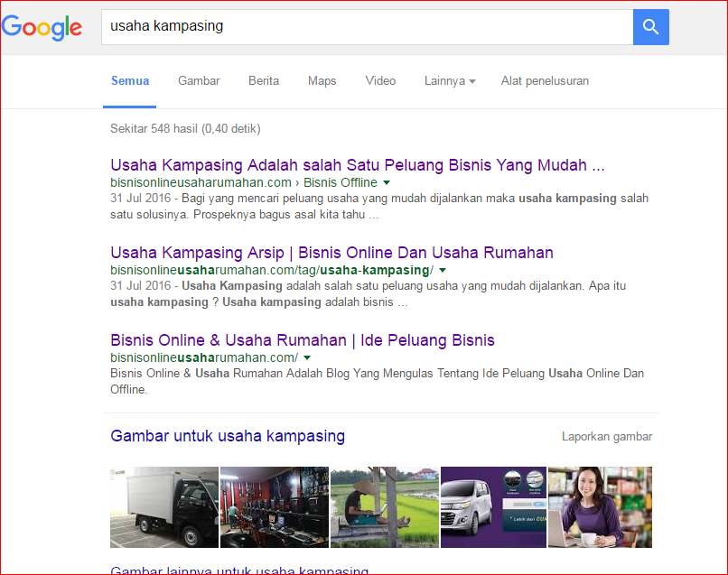Expand the Lainnya dropdown menu
The height and width of the screenshot is (575, 728).
[x=450, y=80]
